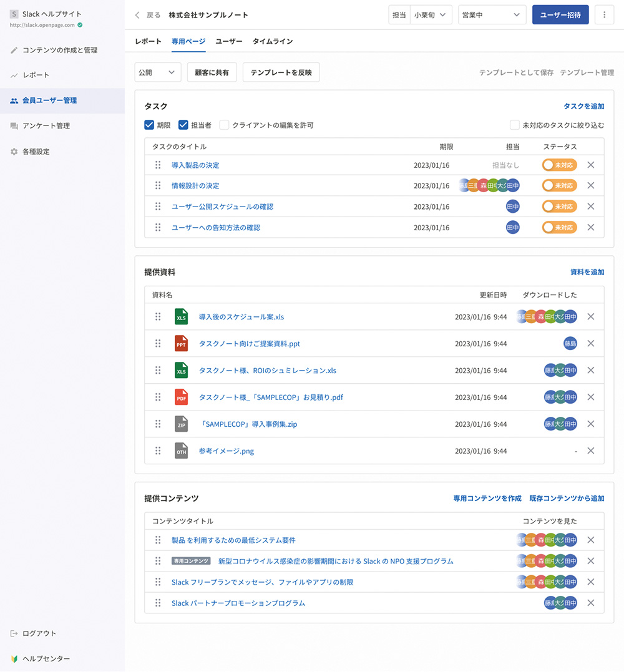This screenshot has height=672, width=624.
Task: Click the PPT file icon for タスクノート向けご提案資料
Action: (181, 344)
